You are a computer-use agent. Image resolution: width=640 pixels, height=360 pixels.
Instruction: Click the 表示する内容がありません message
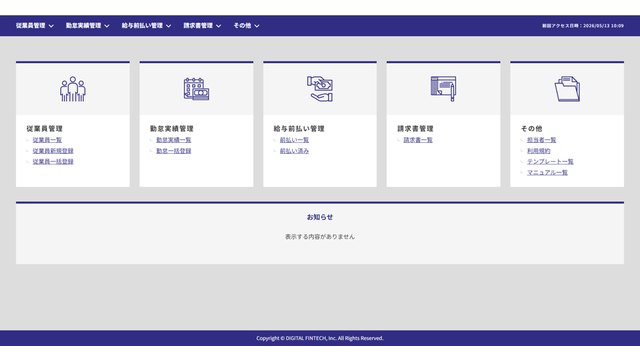pos(320,237)
